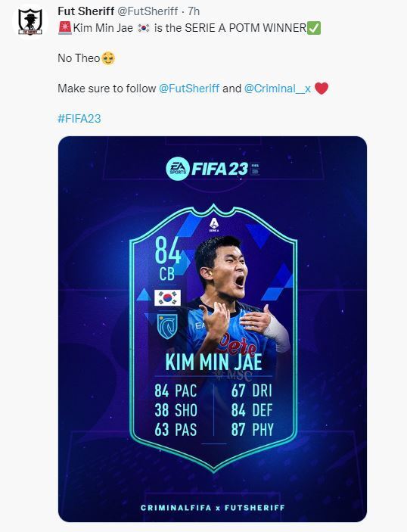Screen dimensions: 407x532
Task: Select the KIM MIN JAE name on card
Action: [213, 362]
